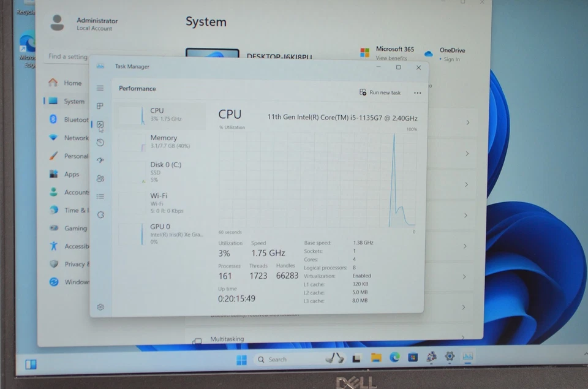Open Personalization in Settings sidebar
This screenshot has height=389, width=588.
pos(68,156)
